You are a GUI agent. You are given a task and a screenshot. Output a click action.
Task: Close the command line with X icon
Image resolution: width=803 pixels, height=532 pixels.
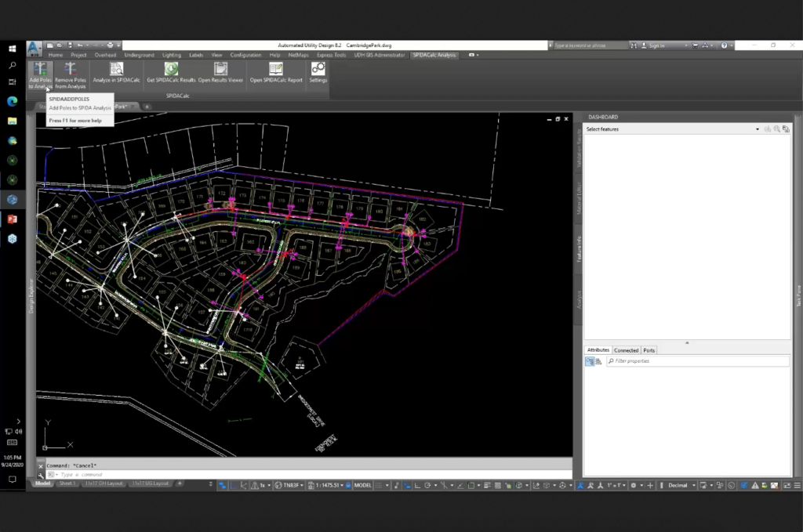tap(41, 466)
